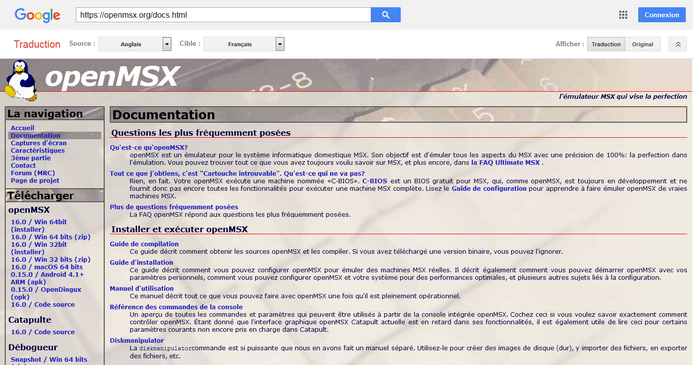Image resolution: width=693 pixels, height=365 pixels.
Task: Select the Français target language box
Action: pyautogui.click(x=240, y=44)
